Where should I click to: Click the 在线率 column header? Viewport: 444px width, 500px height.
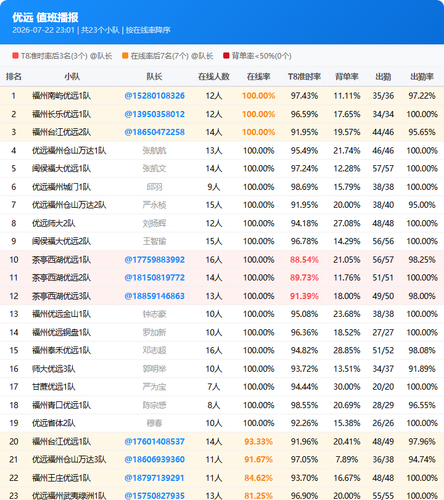pos(258,77)
